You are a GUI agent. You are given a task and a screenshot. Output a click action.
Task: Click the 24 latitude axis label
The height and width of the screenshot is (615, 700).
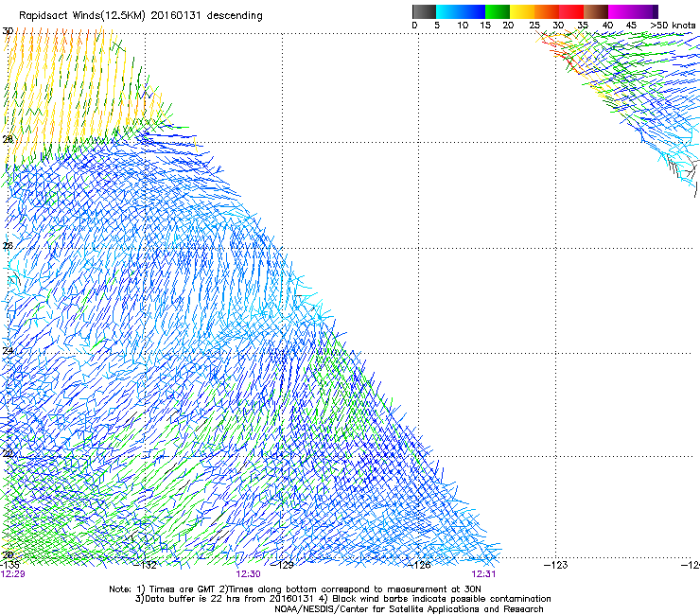click(x=8, y=351)
